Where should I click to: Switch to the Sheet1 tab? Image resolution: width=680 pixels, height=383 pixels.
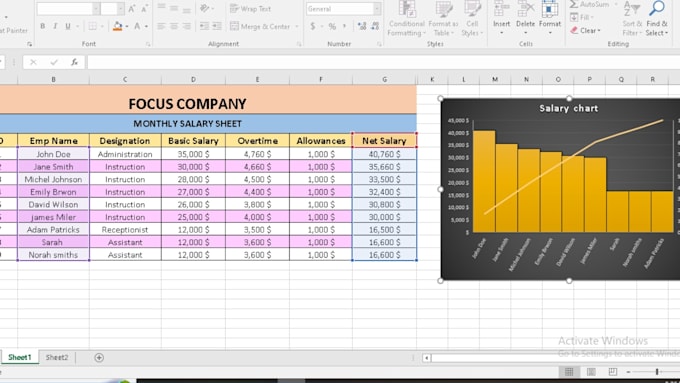(x=20, y=357)
